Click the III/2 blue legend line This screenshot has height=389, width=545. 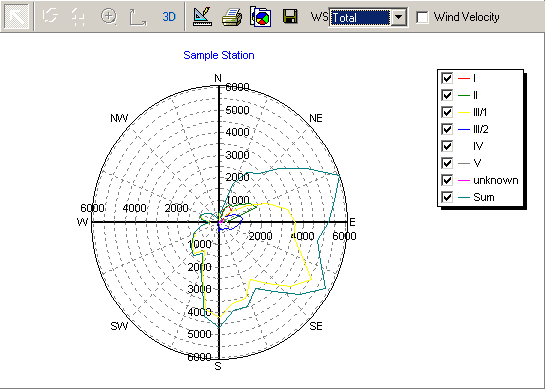464,129
